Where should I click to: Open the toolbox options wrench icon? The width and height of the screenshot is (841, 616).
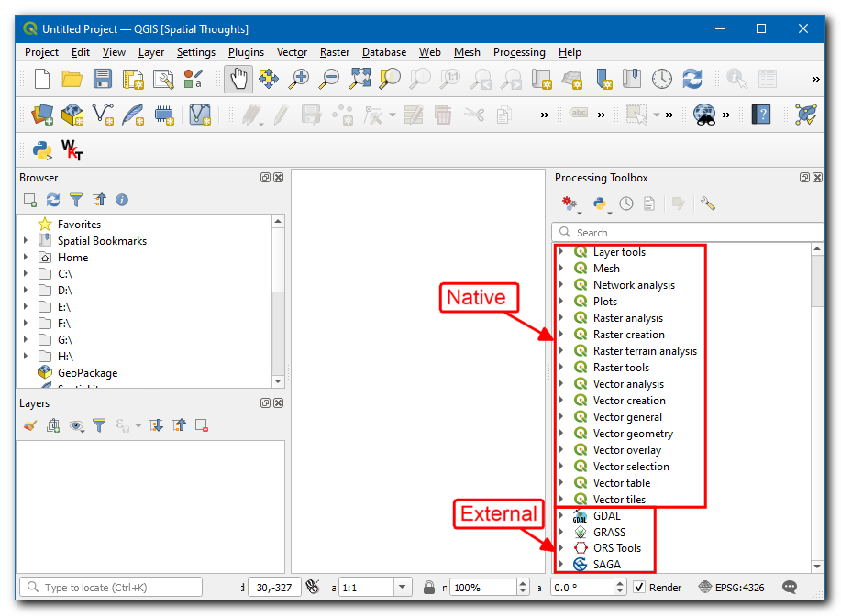(707, 203)
